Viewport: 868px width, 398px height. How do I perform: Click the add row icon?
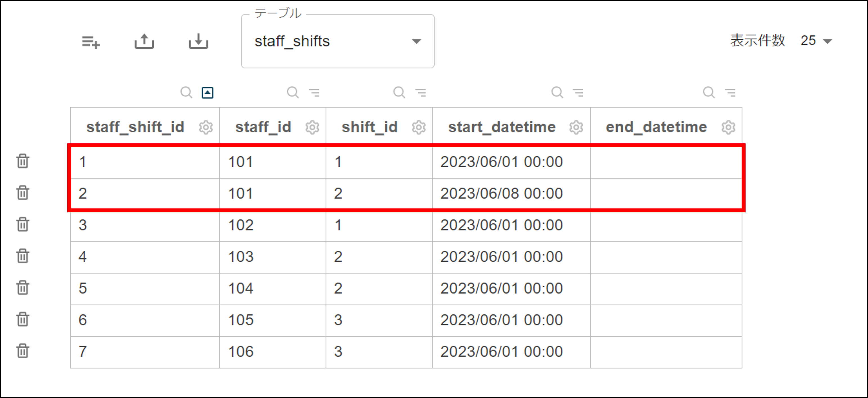(x=91, y=42)
